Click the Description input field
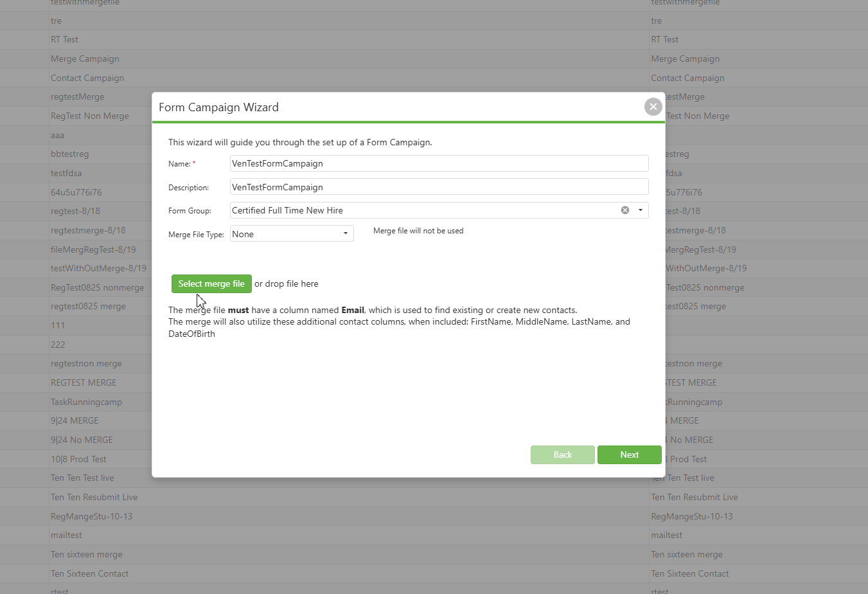The height and width of the screenshot is (594, 868). (439, 187)
